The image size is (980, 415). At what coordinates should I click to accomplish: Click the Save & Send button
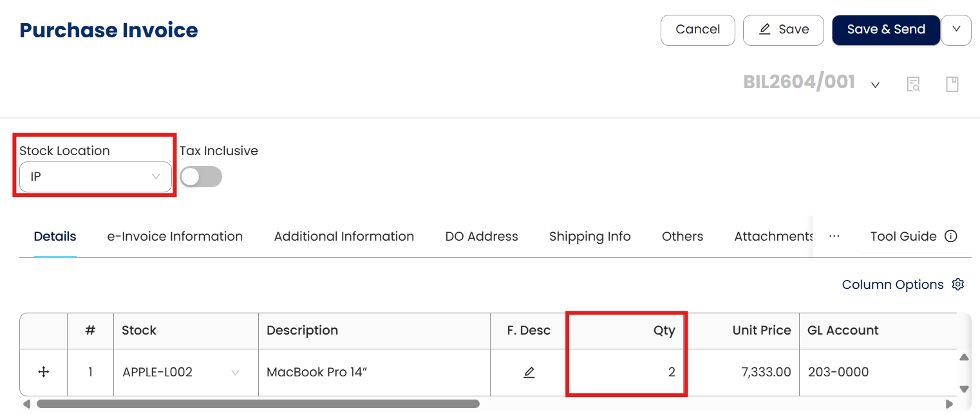pos(886,30)
